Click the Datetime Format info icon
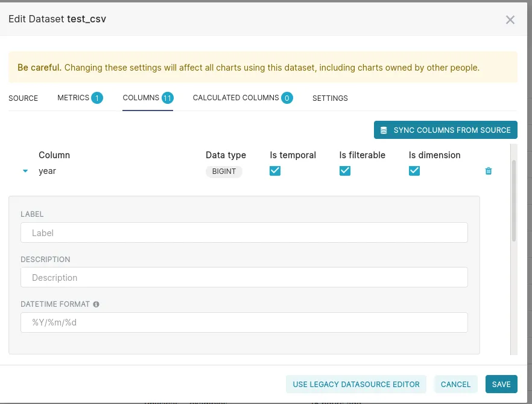The image size is (532, 404). (97, 304)
